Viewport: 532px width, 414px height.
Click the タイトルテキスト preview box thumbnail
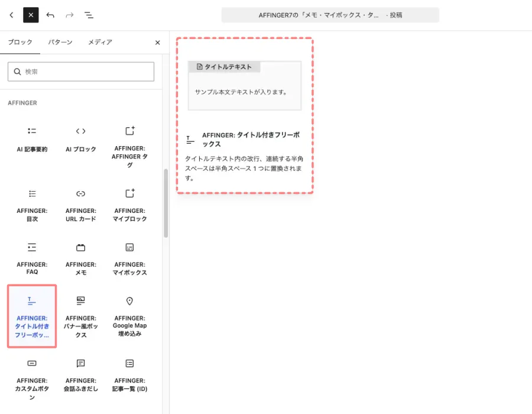coord(245,86)
